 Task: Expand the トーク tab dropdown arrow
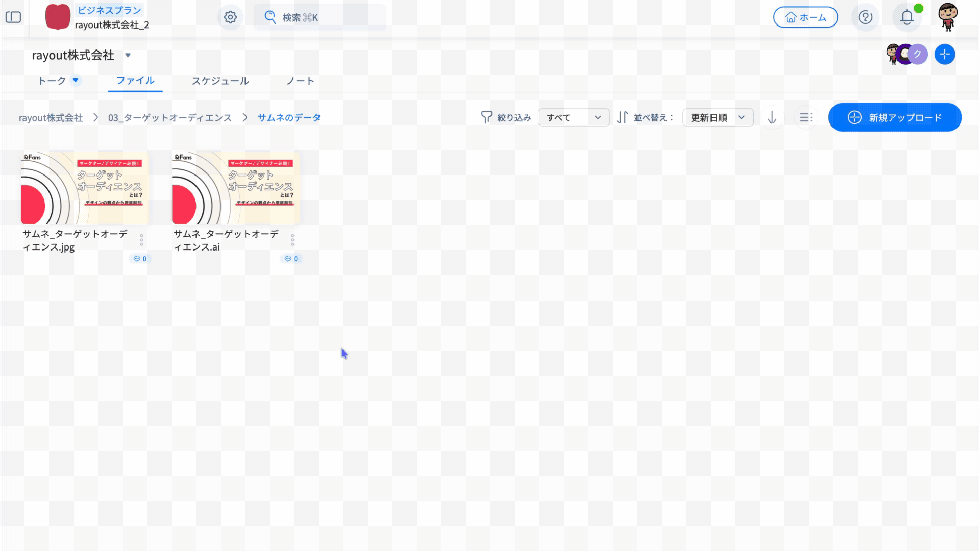point(76,80)
